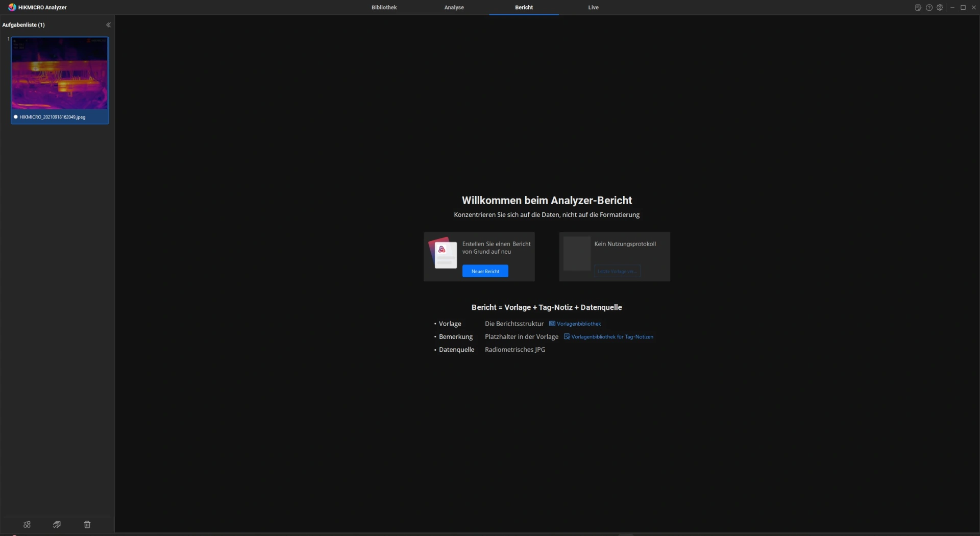Click the Neuer Bericht button

[485, 271]
